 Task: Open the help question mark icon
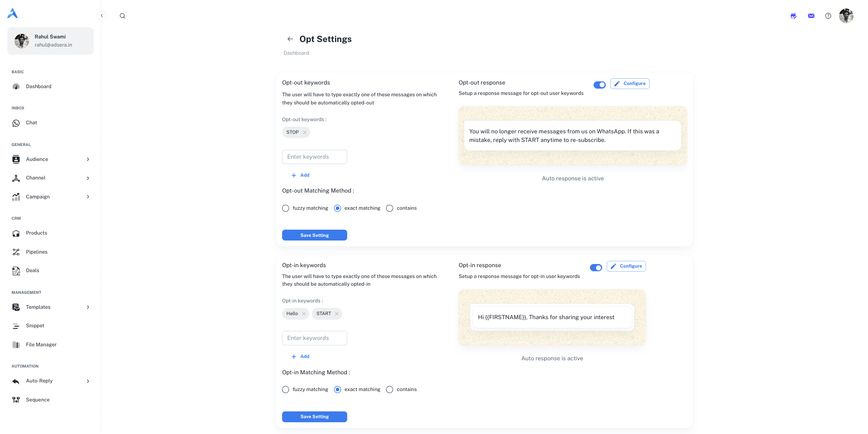[828, 16]
